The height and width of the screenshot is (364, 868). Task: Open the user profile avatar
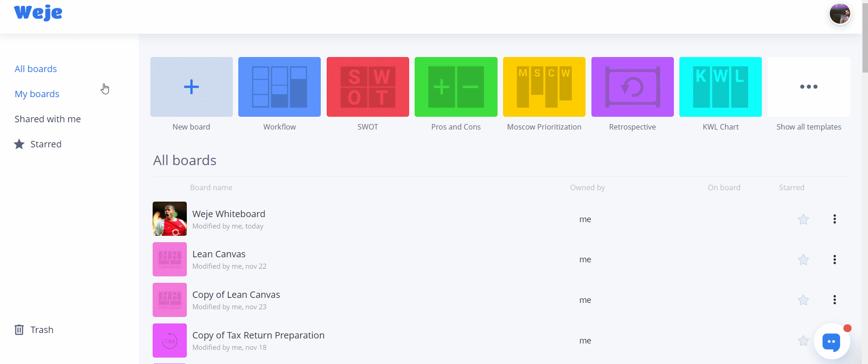[x=840, y=14]
